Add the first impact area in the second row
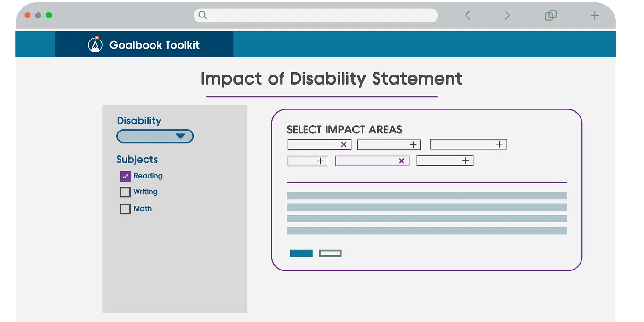Screen dimensions: 644x322 point(322,161)
